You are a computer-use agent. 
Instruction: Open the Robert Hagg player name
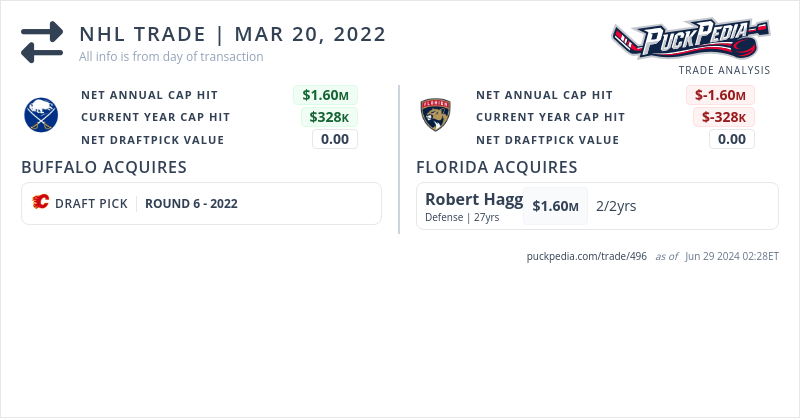tap(473, 199)
